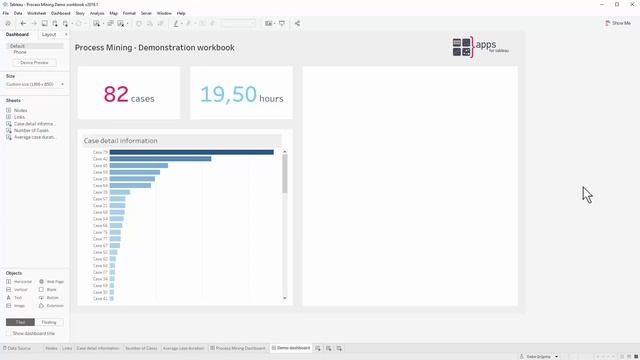The width and height of the screenshot is (640, 360).
Task: Select the Tiled layout toggle
Action: tap(20, 322)
